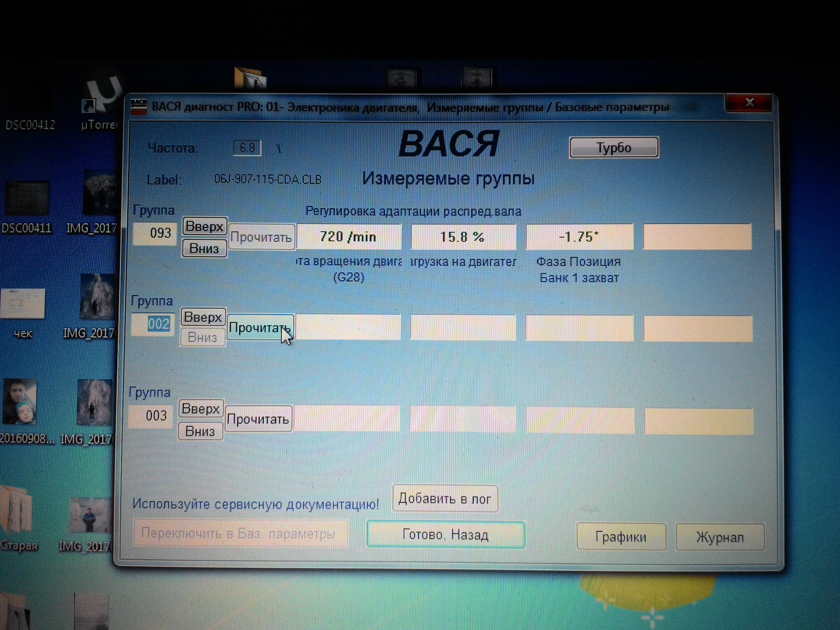Click Прочитать for group 093
Image resolution: width=840 pixels, height=630 pixels.
tap(261, 237)
